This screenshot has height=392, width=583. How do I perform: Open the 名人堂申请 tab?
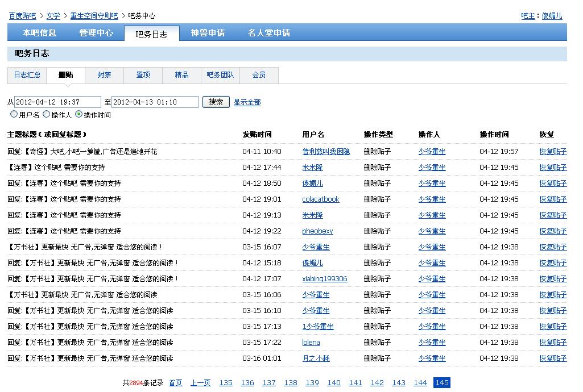tap(269, 33)
